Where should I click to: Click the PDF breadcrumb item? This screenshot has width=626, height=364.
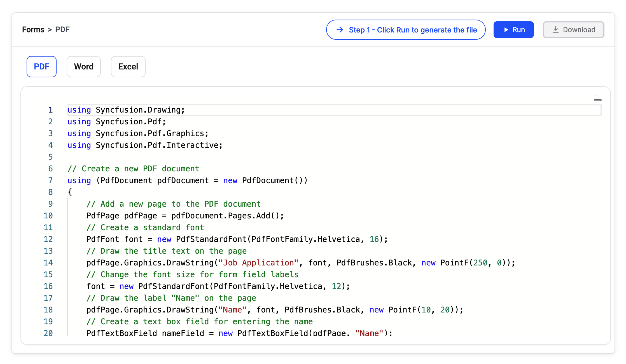62,30
